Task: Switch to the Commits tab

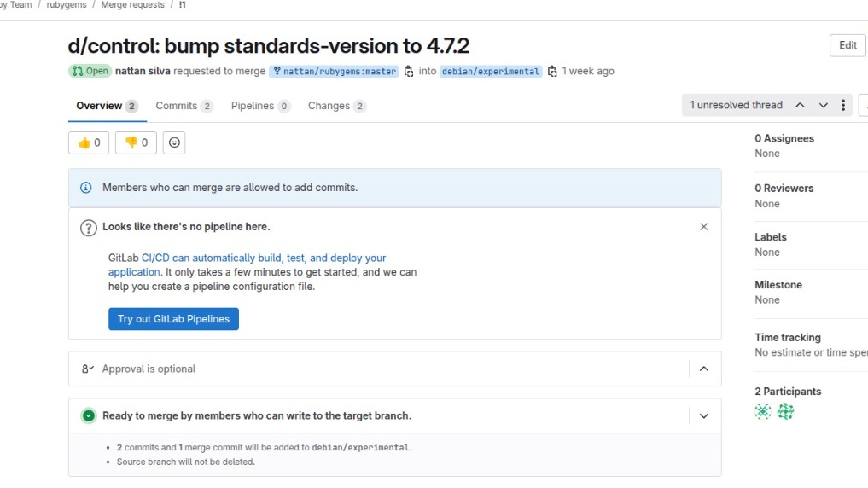Action: [x=184, y=106]
